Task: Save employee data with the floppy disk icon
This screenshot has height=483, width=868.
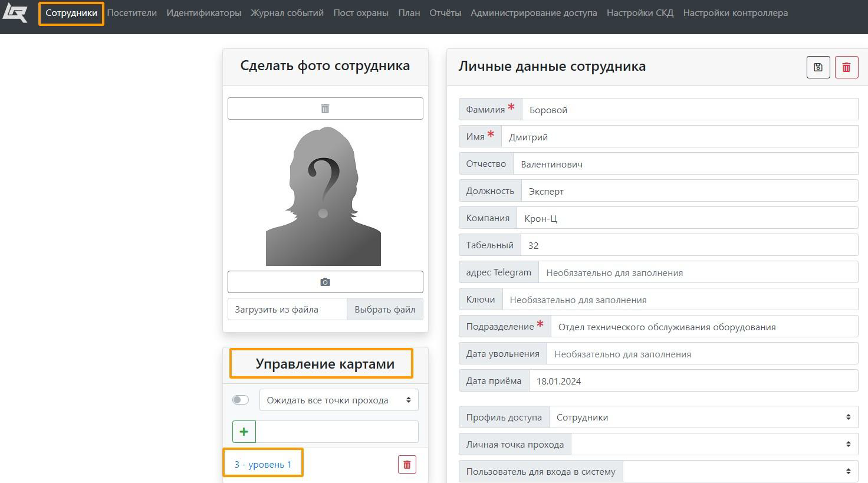Action: (x=818, y=67)
